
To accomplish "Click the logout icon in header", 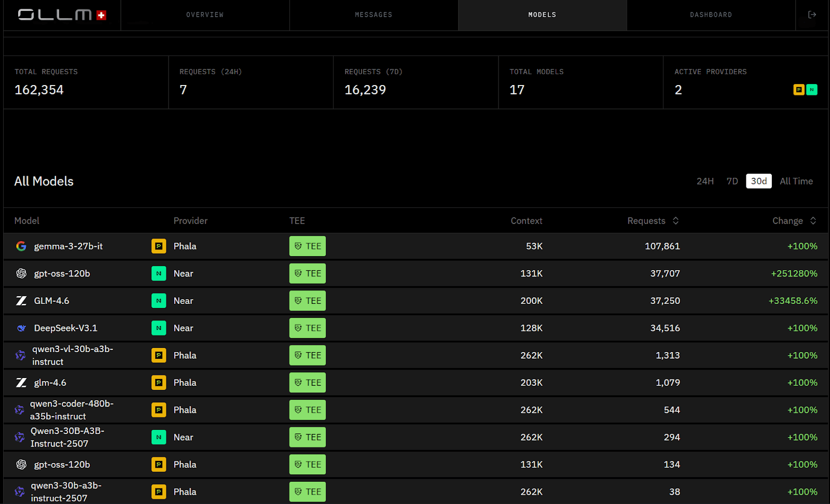I will click(x=812, y=15).
